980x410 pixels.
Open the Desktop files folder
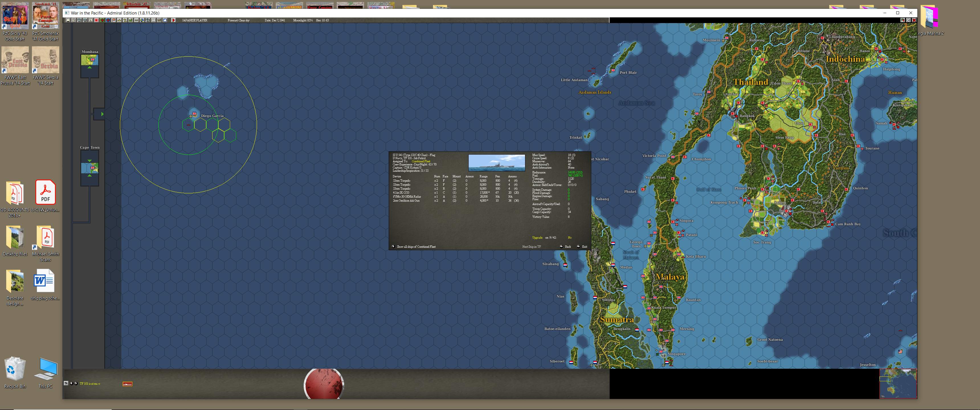[15, 241]
